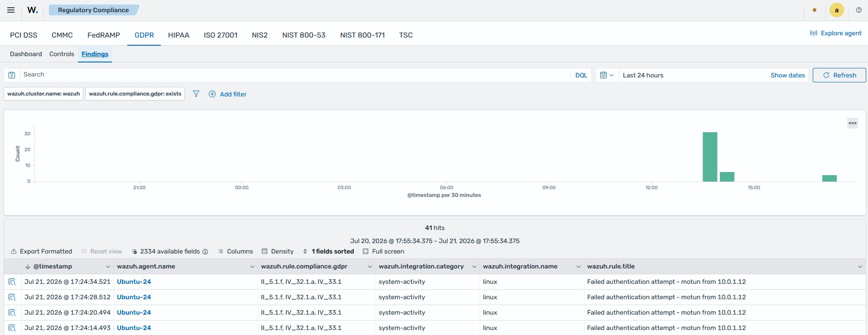Click the filter funnel options icon
The width and height of the screenshot is (868, 335).
click(x=196, y=94)
